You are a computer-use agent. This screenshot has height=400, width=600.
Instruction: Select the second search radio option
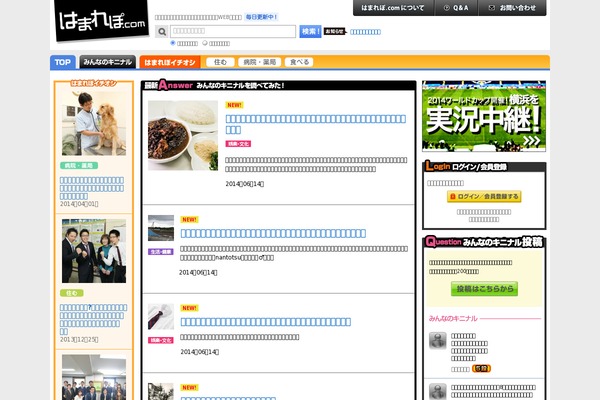coord(205,43)
